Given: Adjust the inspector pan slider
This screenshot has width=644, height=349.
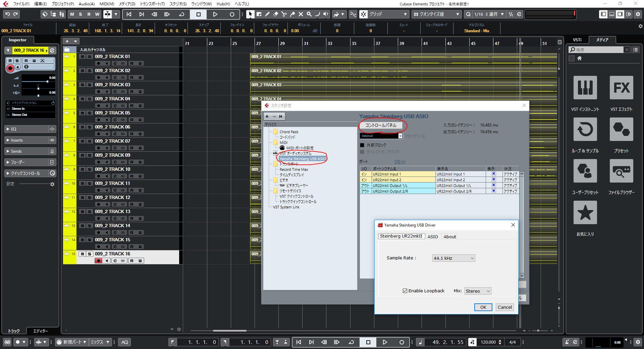Looking at the screenshot, I should tap(38, 89).
